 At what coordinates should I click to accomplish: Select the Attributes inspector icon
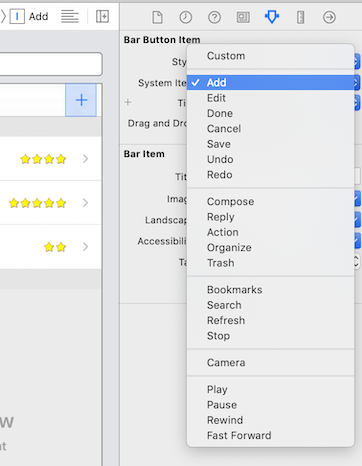point(272,17)
